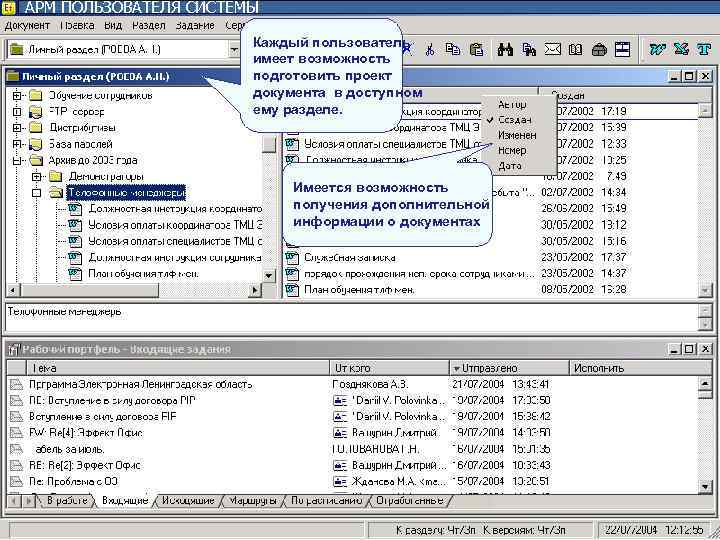Click the text 'T' toolbar icon
The image size is (720, 540).
703,49
